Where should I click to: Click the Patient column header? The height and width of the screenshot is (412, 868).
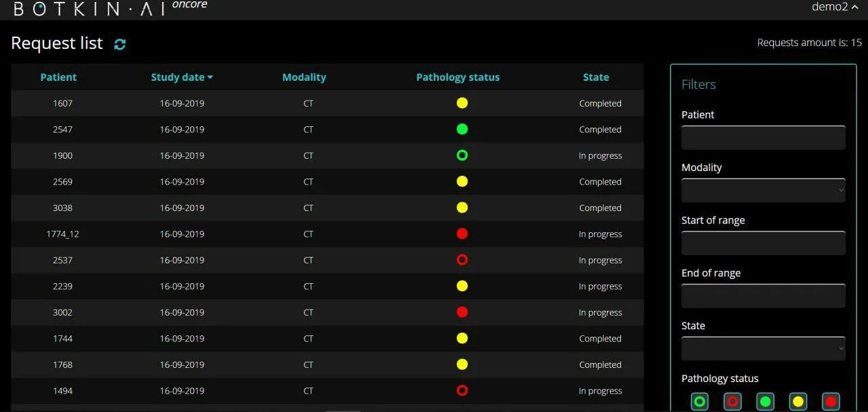[58, 77]
